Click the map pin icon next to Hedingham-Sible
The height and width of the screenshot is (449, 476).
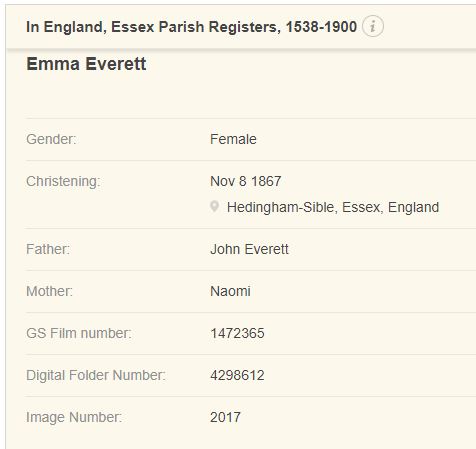[x=215, y=207]
